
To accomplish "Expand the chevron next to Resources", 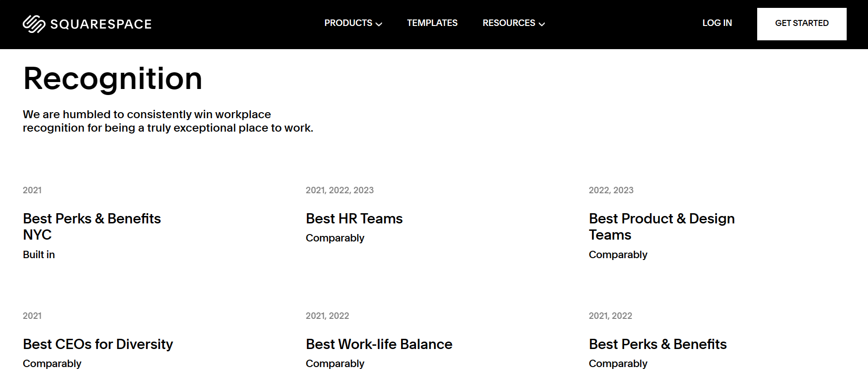I will (542, 24).
